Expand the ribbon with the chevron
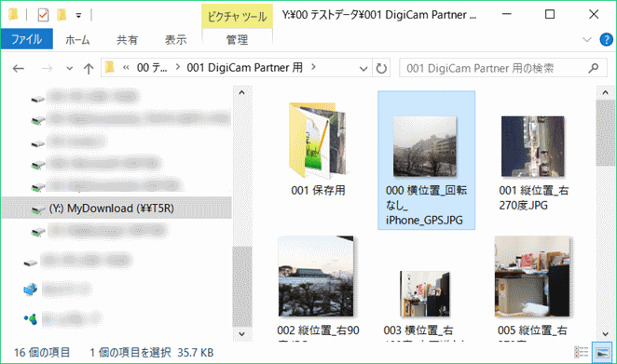Screen dimensions: 617x364 tap(586, 40)
